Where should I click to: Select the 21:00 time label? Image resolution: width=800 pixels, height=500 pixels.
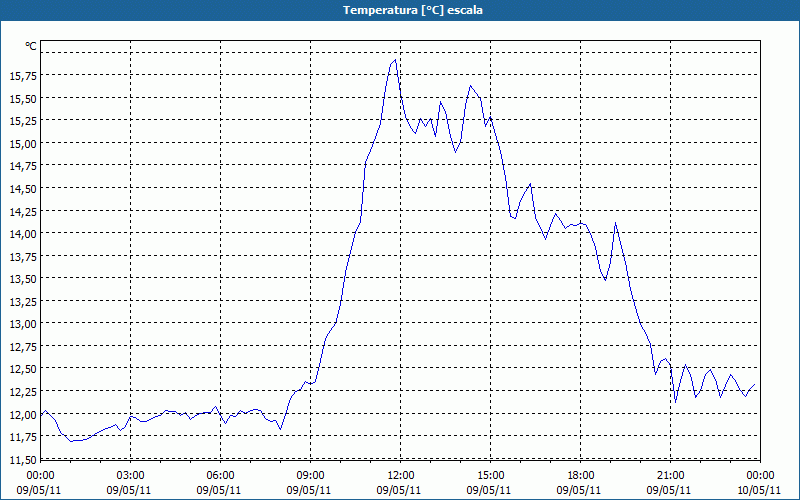pos(670,475)
